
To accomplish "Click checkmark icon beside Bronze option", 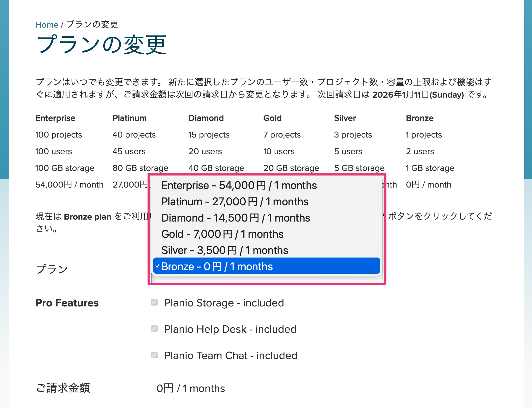I will point(158,266).
